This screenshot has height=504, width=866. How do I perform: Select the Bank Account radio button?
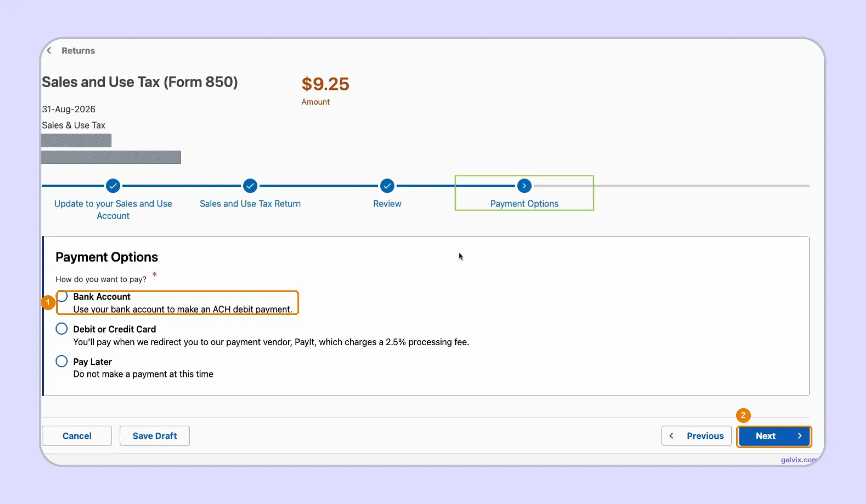[62, 296]
